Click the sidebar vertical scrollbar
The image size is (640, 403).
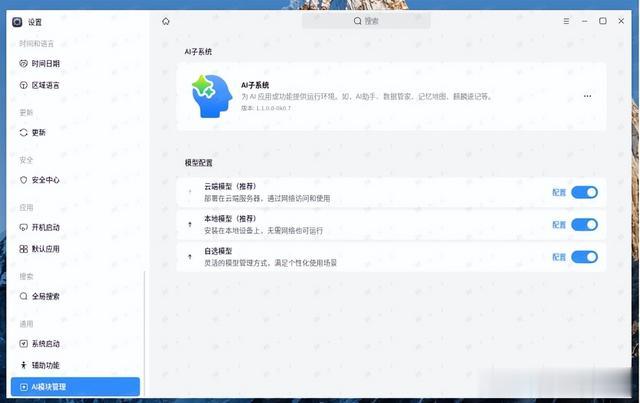coord(144,333)
